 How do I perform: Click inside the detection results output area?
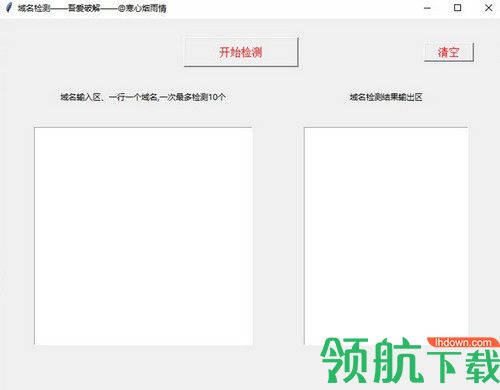pos(386,236)
